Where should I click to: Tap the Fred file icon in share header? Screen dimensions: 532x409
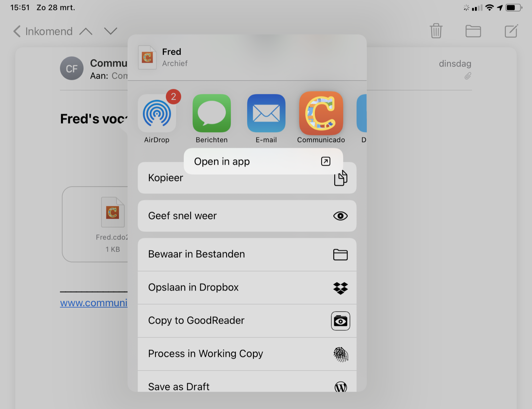(x=147, y=57)
